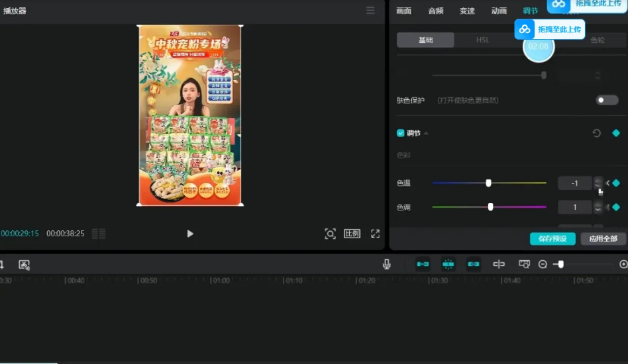Click the video preview image in player
This screenshot has width=628, height=364.
point(190,115)
